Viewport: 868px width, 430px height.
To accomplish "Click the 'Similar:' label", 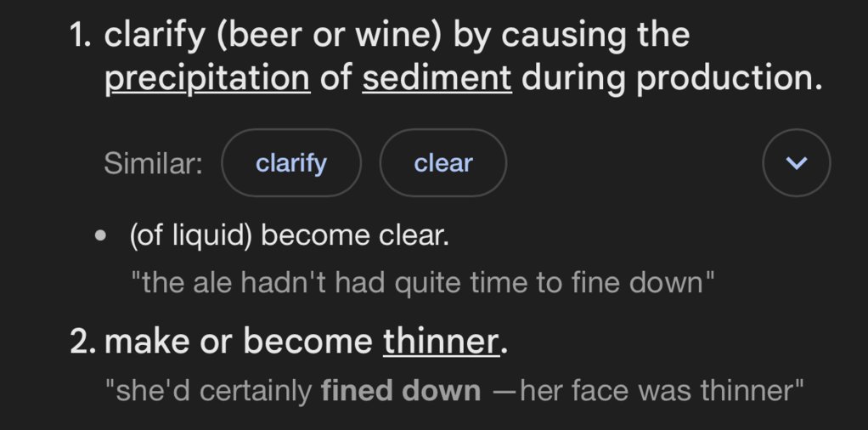I will pyautogui.click(x=154, y=163).
